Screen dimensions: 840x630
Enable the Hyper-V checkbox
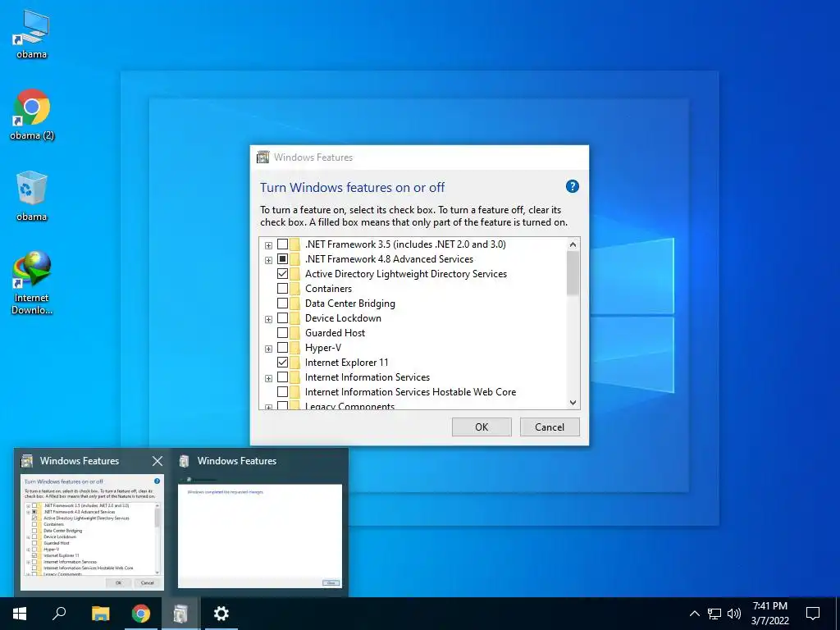click(x=282, y=348)
